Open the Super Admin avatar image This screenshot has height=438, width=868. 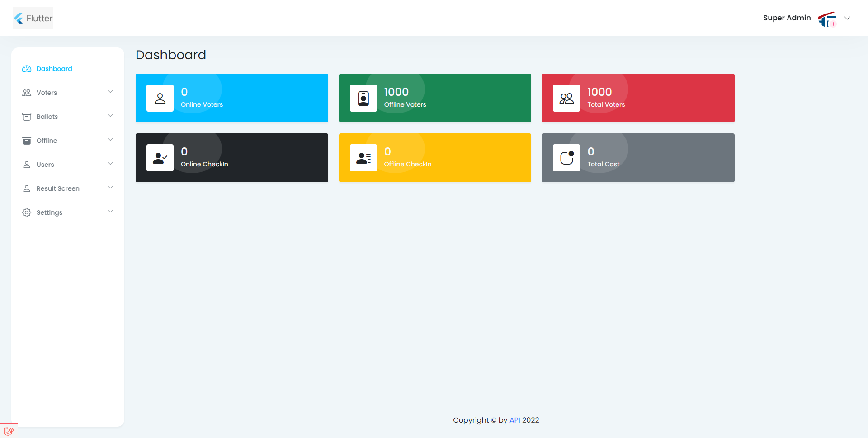(x=828, y=19)
